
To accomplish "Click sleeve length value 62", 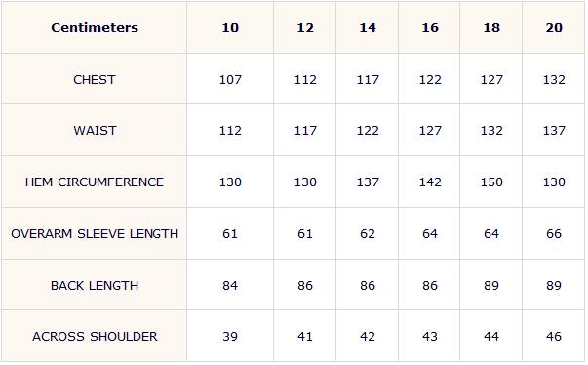I will pyautogui.click(x=368, y=234).
